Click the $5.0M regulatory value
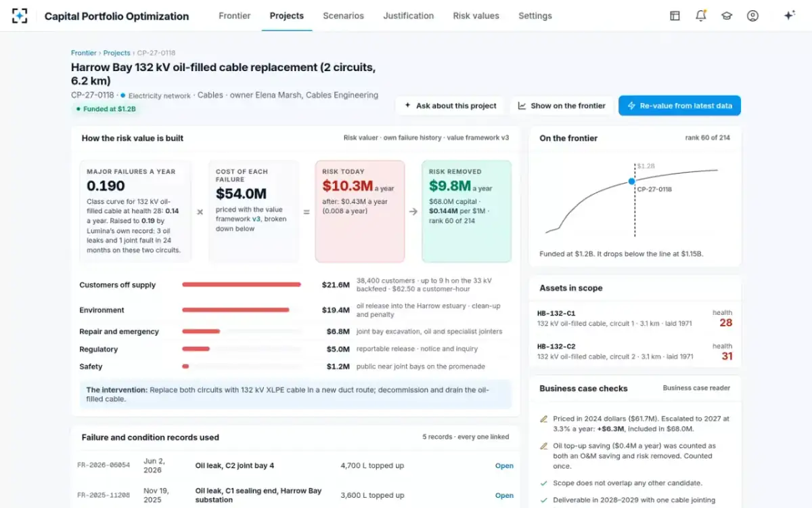Viewport: 812px width, 508px height. tap(338, 349)
